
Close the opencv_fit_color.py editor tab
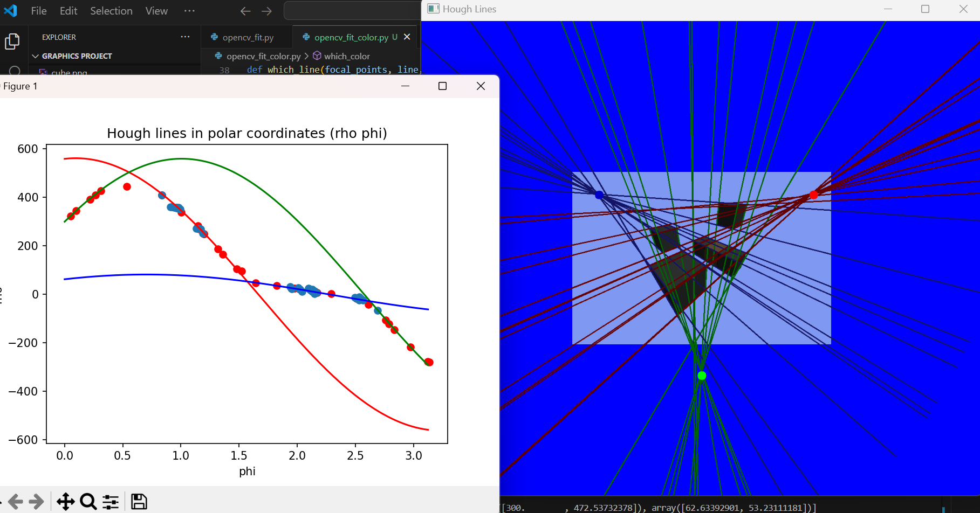click(x=407, y=37)
